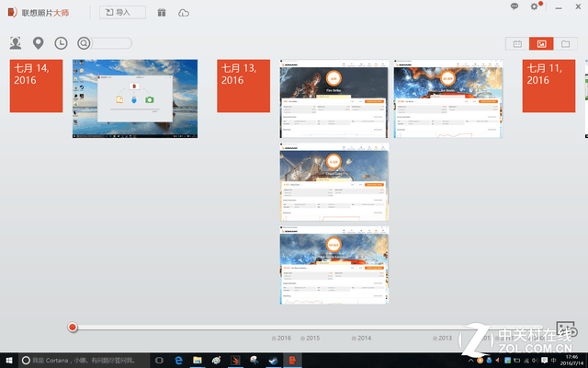Filter photos by people icon
The width and height of the screenshot is (588, 368).
[16, 43]
